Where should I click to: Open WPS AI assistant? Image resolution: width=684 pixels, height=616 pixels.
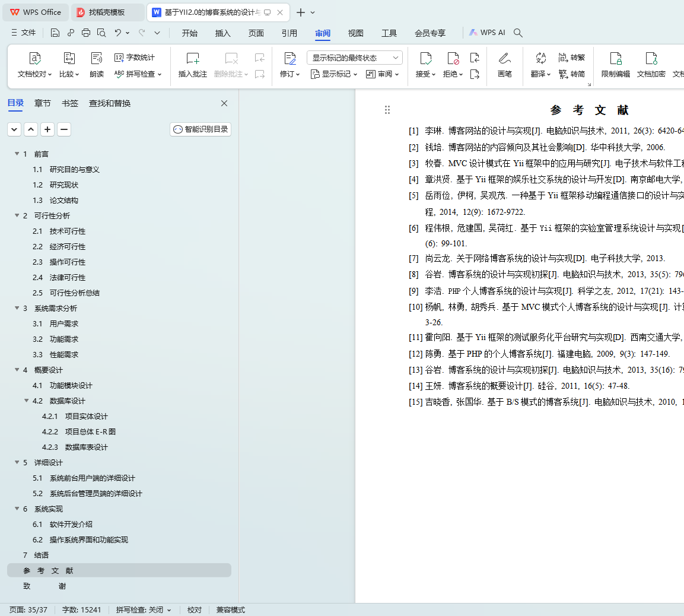487,33
